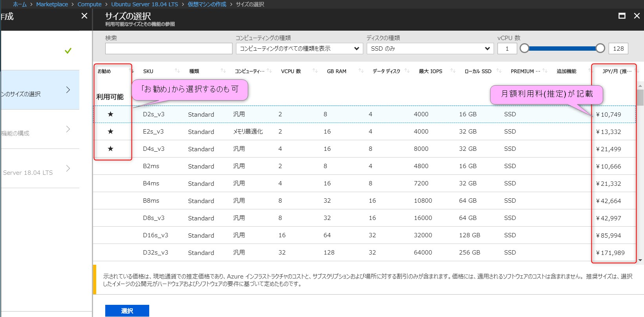644x317 pixels.
Task: Click the star icon for D2s_v3
Action: point(110,114)
